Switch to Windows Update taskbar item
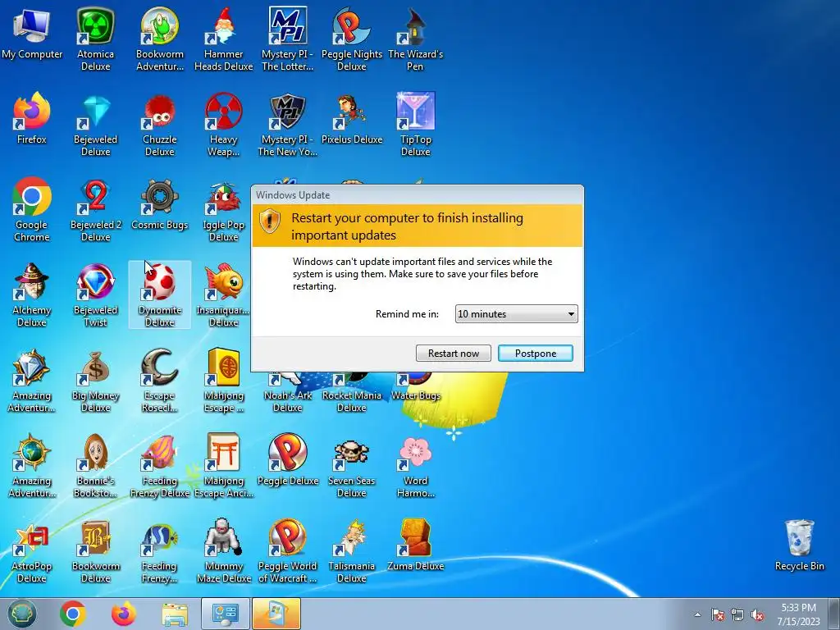840x630 pixels. [276, 614]
